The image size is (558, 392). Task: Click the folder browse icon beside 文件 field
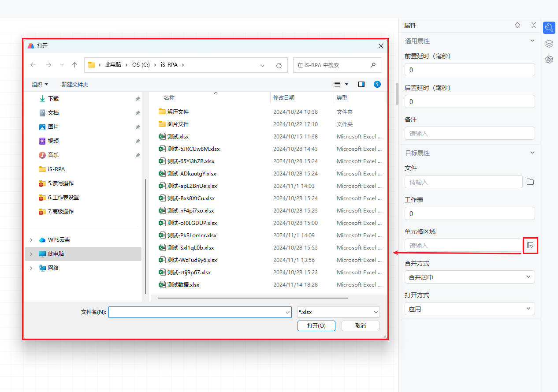530,182
